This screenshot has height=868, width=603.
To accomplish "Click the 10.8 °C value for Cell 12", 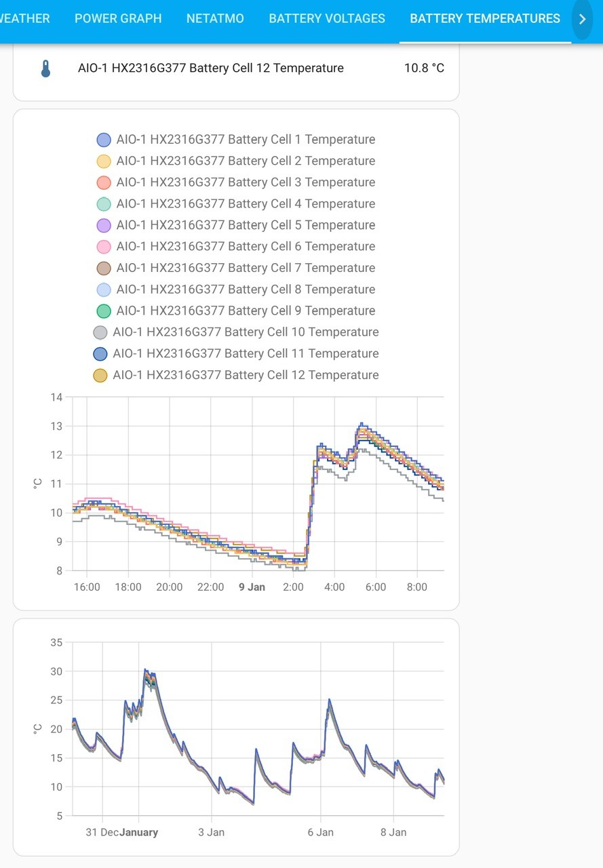I will click(425, 68).
